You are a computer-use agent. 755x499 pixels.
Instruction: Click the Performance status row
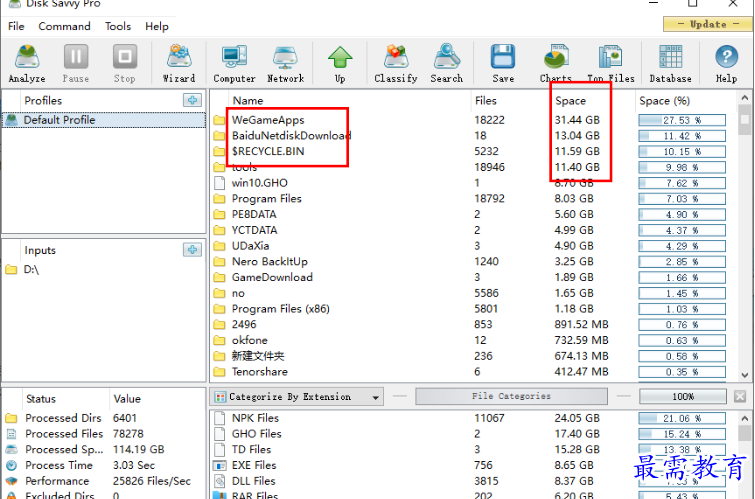pos(104,481)
